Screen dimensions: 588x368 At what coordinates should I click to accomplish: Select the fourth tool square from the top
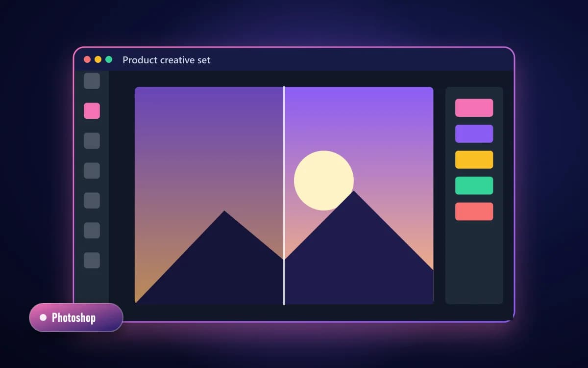click(x=92, y=171)
